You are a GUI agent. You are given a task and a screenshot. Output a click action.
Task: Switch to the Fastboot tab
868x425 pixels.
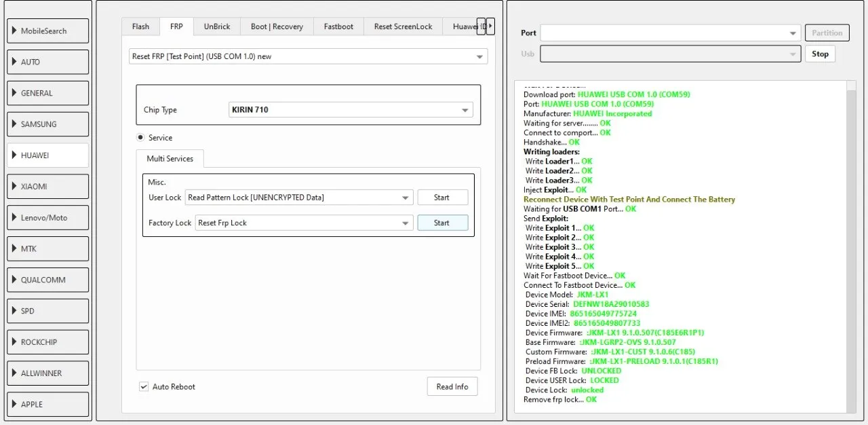[x=338, y=26]
